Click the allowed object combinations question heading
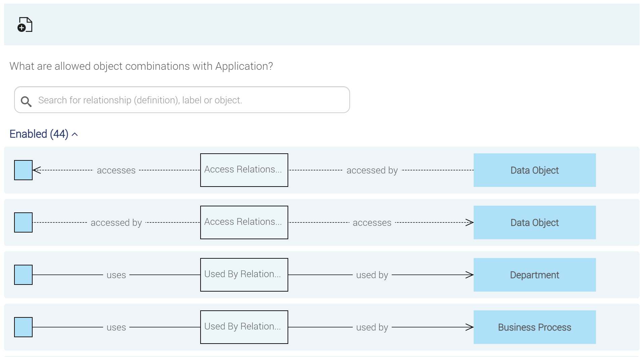Screen dimensions: 644x357 click(141, 66)
